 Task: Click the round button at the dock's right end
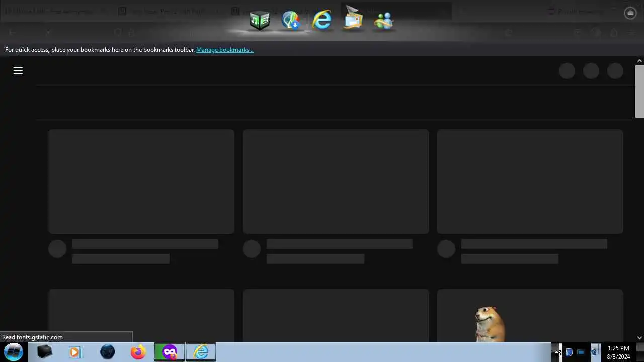tap(630, 14)
